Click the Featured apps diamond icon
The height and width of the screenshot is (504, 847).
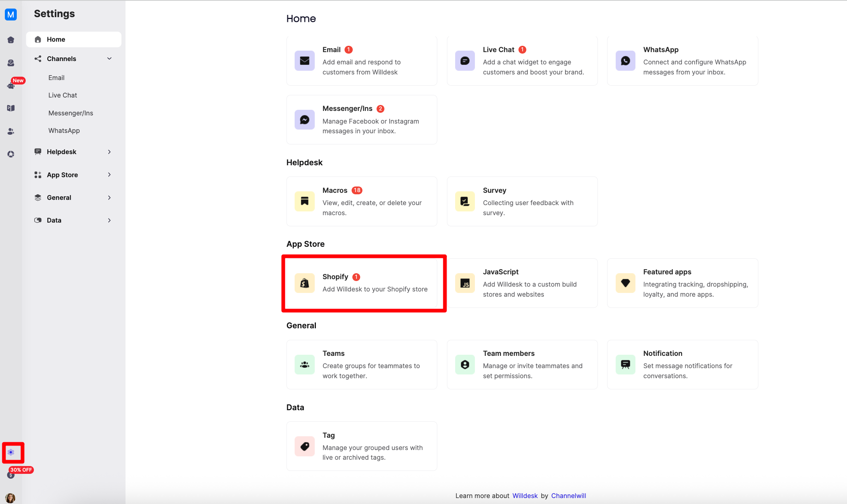[x=625, y=283]
